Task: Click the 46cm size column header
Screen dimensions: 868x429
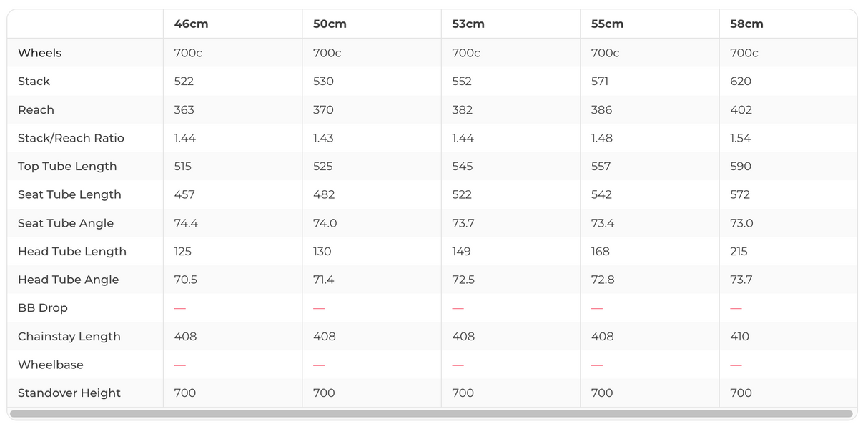Action: tap(191, 24)
